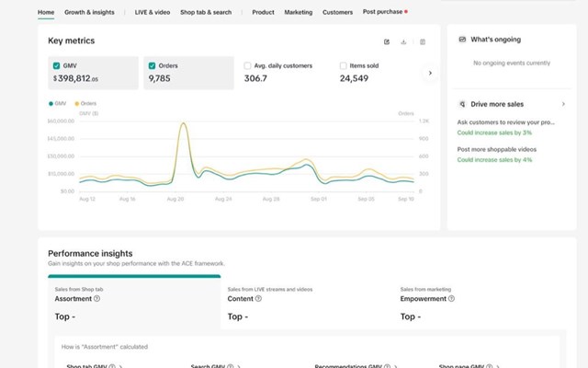Click the Sep 10 axis label
588x368 pixels.
406,199
